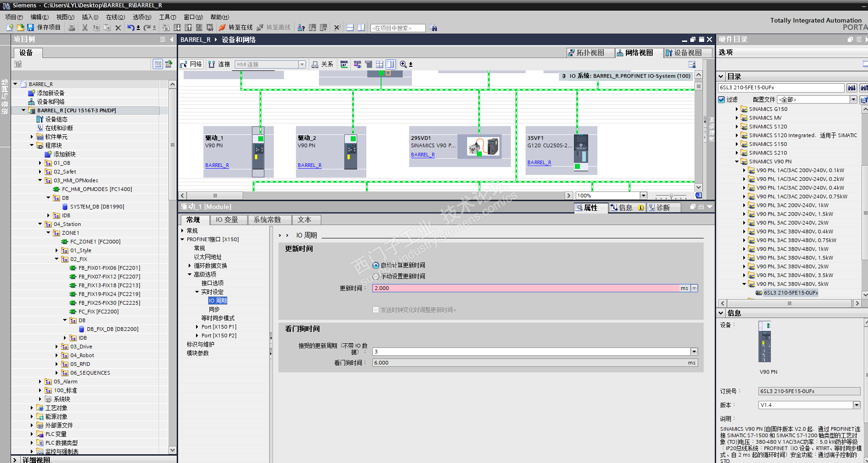Viewport: 868px width, 463px height.
Task: Click the overview navigation icon beside zoom slider
Action: point(699,196)
